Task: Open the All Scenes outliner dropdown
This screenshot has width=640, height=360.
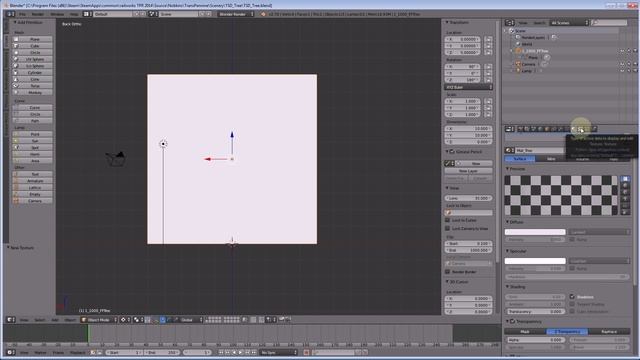Action: (569, 23)
